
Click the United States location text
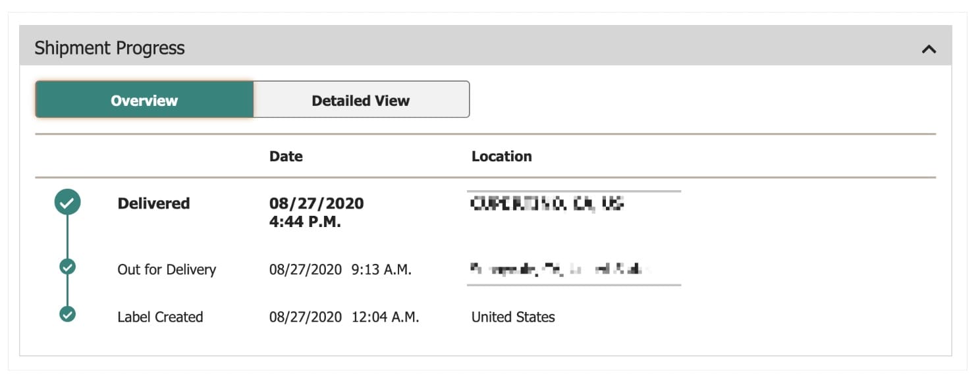[513, 317]
